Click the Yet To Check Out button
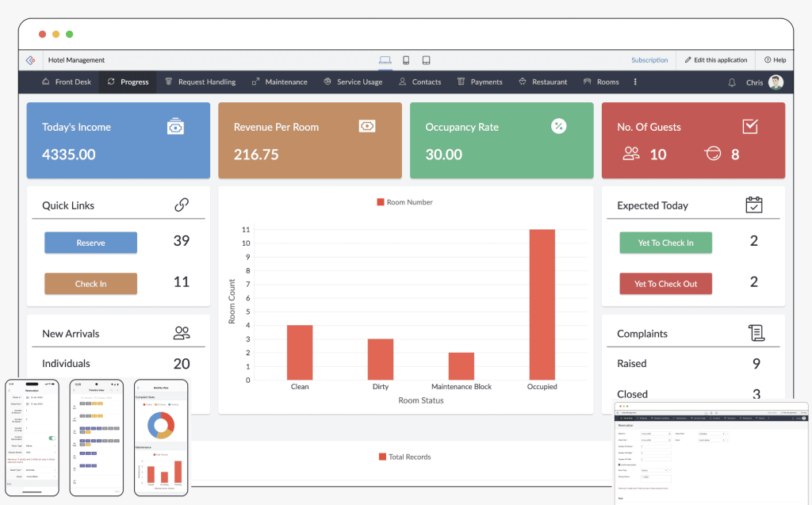This screenshot has width=812, height=505. click(x=665, y=284)
